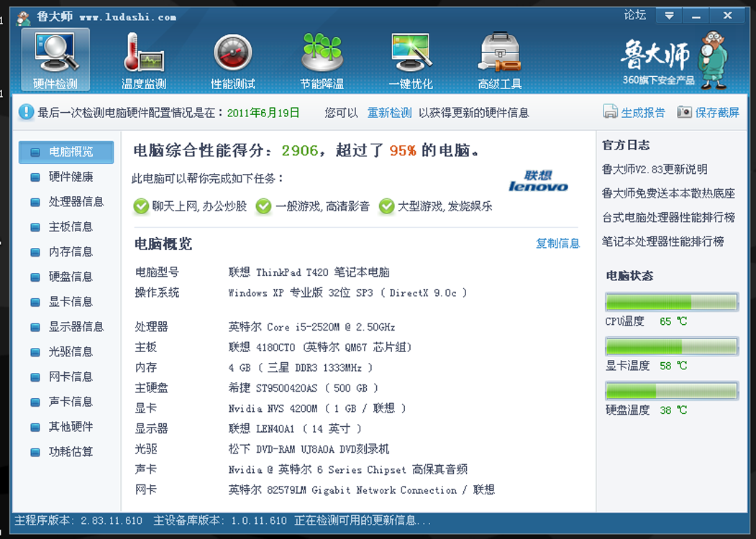Open the 鲁大师免费送本本散热底座 log entry
This screenshot has height=539, width=756.
668,193
